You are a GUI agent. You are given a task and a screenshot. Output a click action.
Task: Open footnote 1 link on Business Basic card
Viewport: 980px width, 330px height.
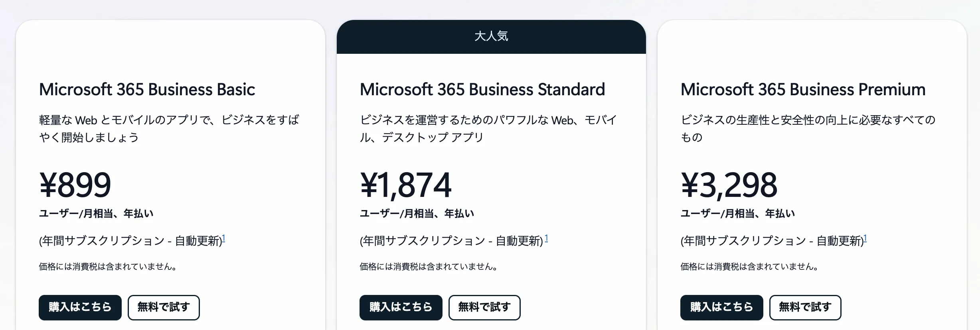tap(225, 237)
